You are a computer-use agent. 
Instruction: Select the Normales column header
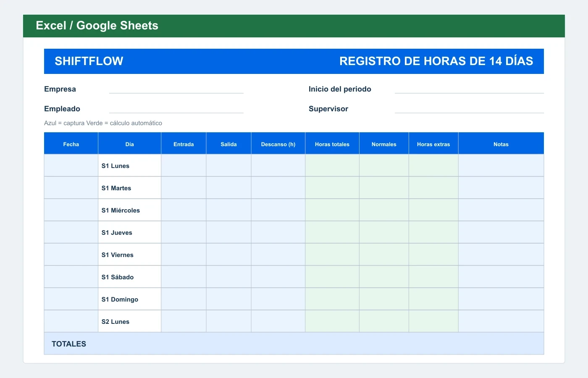click(384, 144)
